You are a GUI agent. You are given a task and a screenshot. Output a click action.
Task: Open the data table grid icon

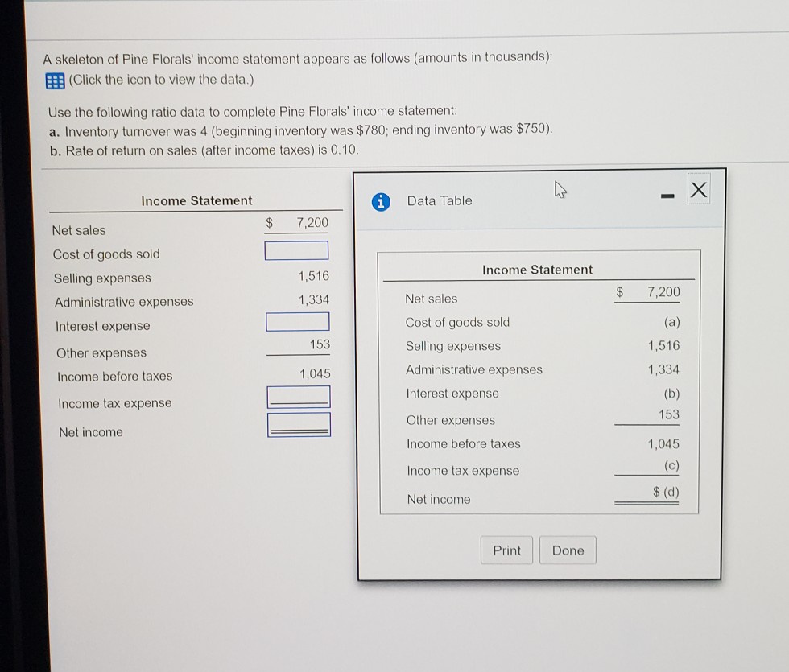[x=55, y=80]
